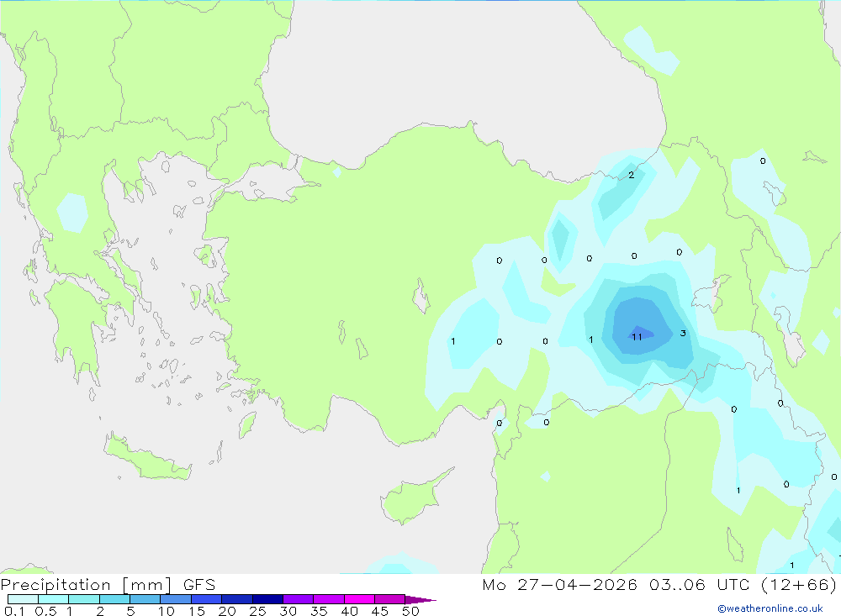841x616 pixels.
Task: Select the 20–25 mm legend swatch
Action: point(237,599)
